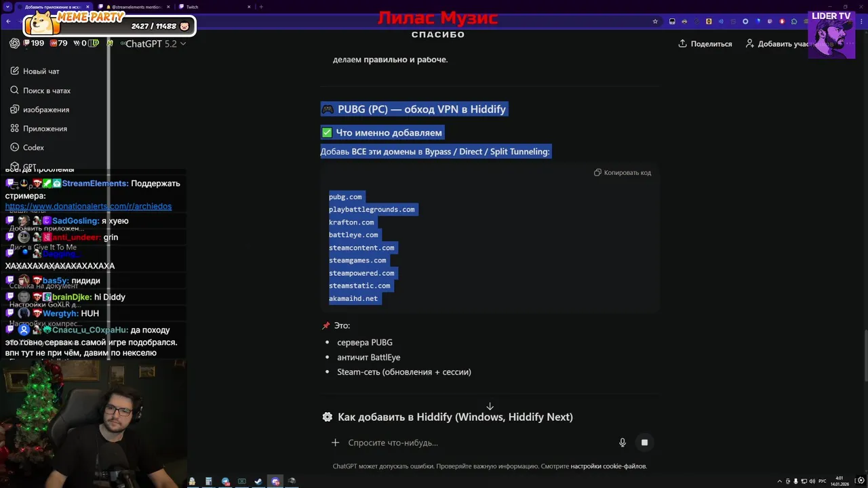
Task: Click the Twitch extension icon in toolbar
Action: pyautogui.click(x=770, y=22)
